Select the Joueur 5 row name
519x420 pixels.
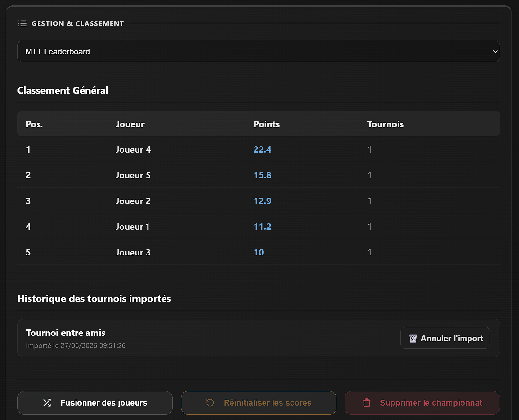(133, 175)
